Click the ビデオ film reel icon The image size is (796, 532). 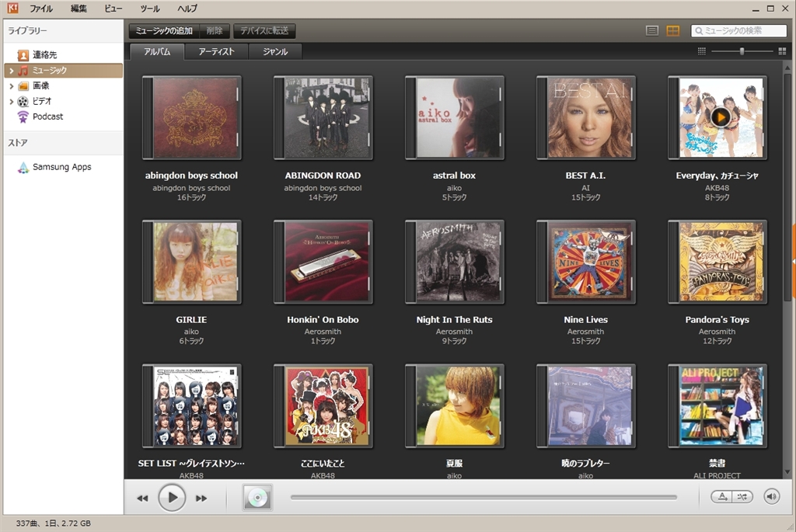point(23,102)
